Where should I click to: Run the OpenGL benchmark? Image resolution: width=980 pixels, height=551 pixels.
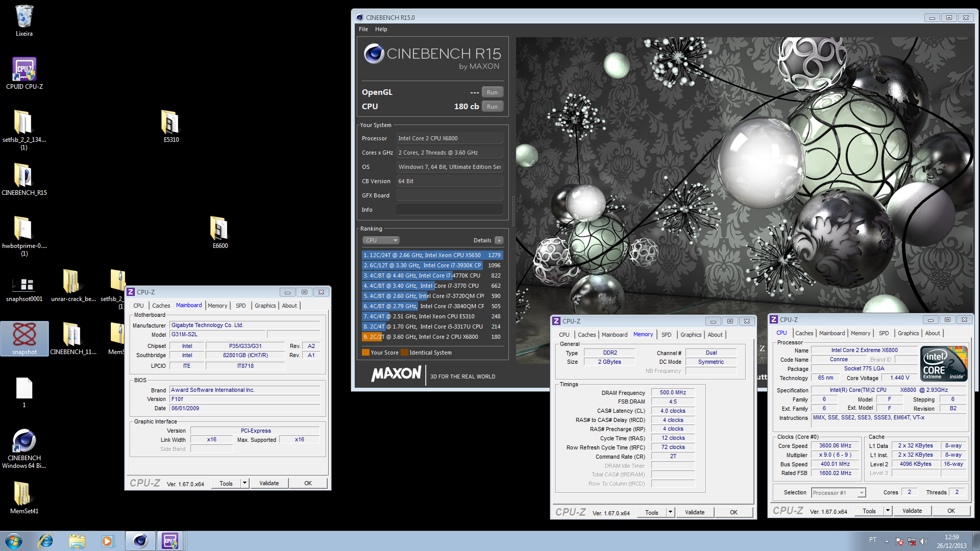tap(492, 92)
